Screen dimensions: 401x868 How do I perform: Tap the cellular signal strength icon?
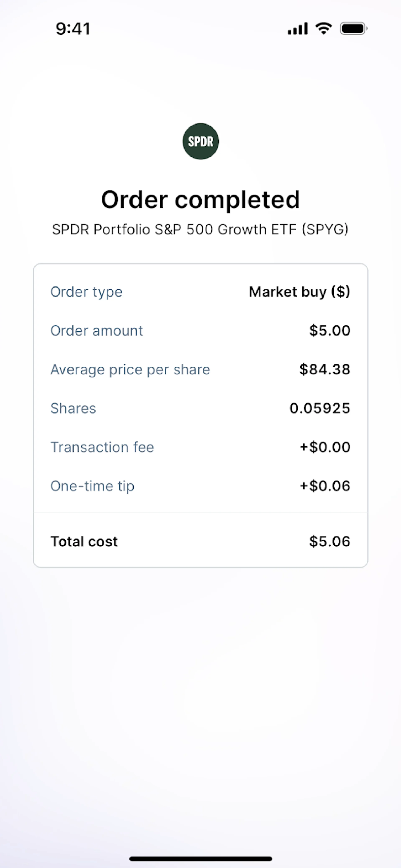298,29
